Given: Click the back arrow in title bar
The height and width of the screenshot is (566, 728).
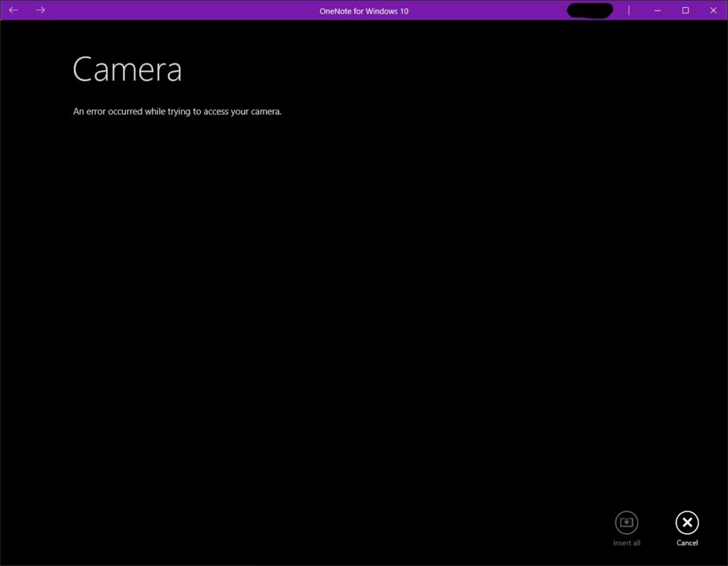Looking at the screenshot, I should click(x=14, y=10).
